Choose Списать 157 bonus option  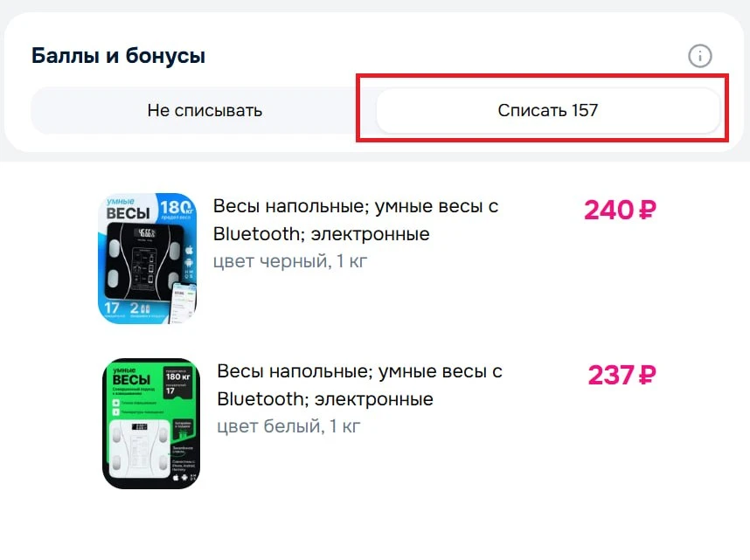547,111
